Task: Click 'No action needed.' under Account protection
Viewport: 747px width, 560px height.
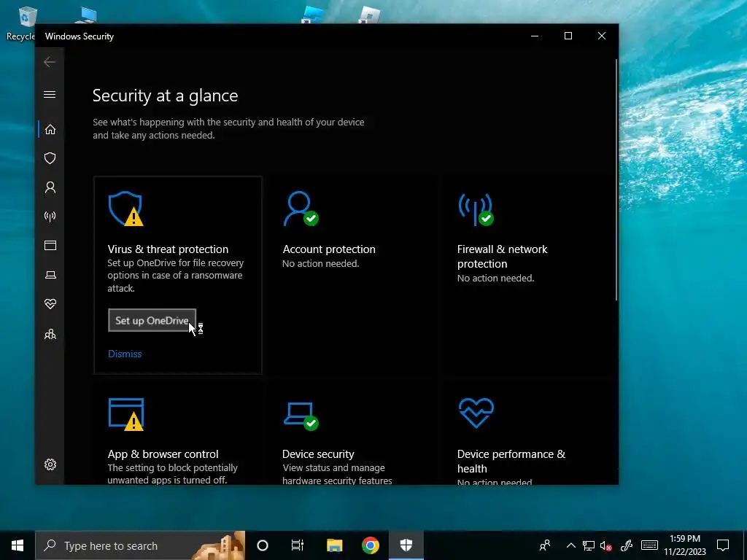Action: click(x=321, y=263)
